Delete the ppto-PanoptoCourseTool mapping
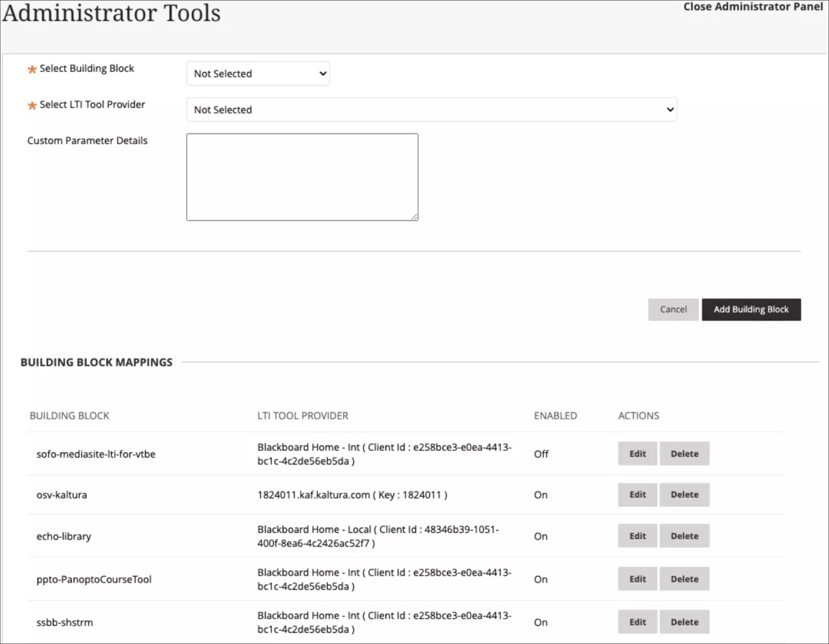Image resolution: width=829 pixels, height=644 pixels. 684,579
